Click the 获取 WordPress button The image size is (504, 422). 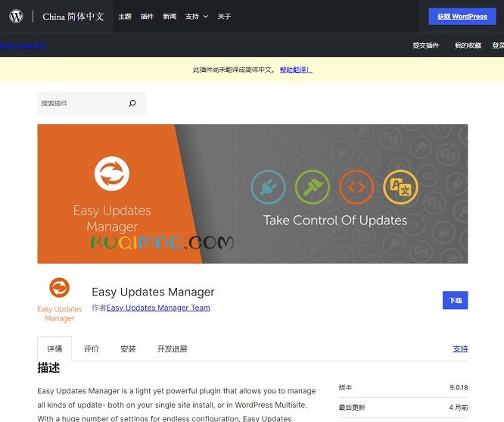[462, 17]
